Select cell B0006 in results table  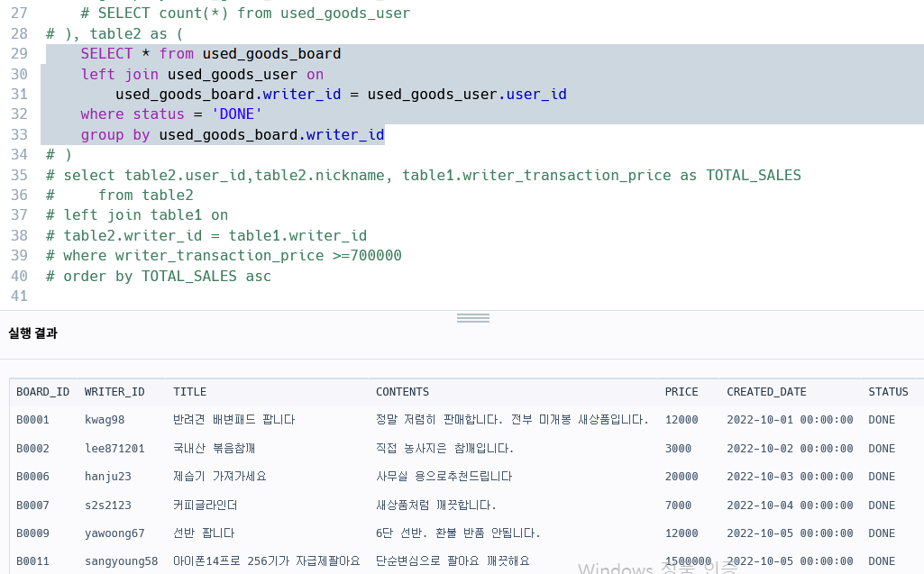[32, 476]
